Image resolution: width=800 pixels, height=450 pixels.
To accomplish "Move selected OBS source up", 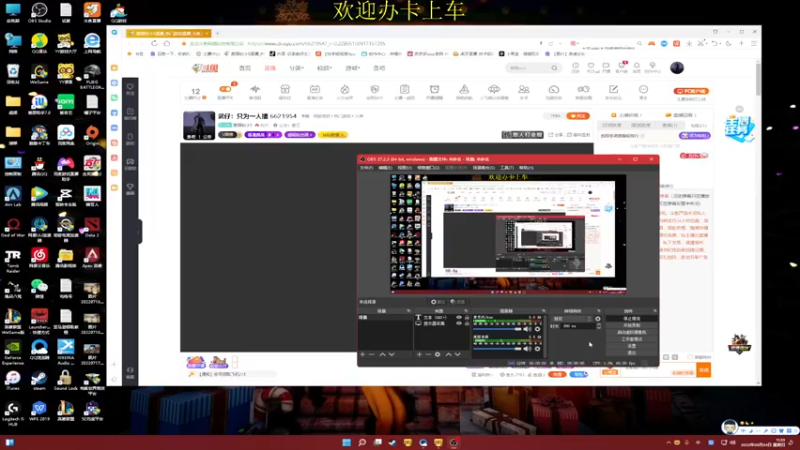I will (448, 354).
